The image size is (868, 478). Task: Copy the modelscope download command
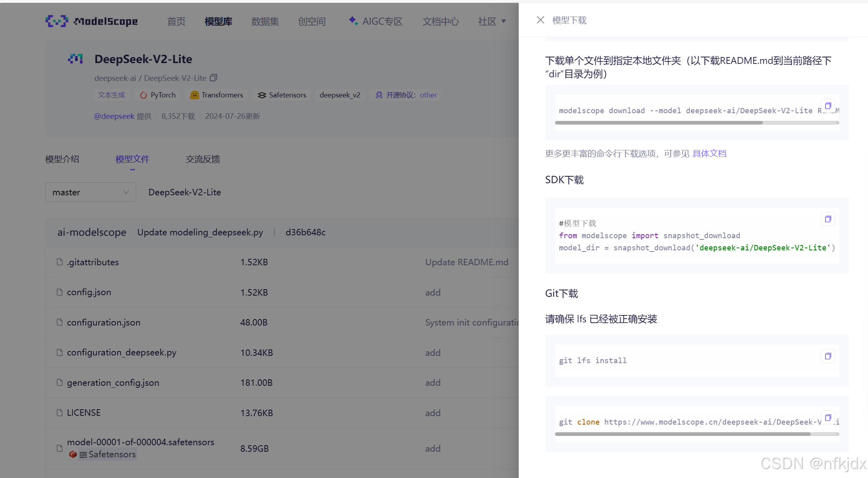tap(828, 106)
